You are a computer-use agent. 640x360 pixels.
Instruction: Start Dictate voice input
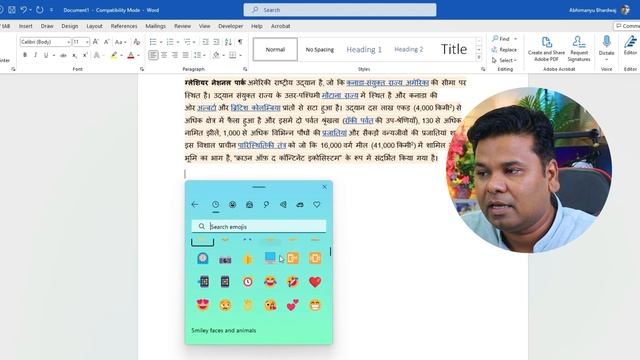point(607,46)
